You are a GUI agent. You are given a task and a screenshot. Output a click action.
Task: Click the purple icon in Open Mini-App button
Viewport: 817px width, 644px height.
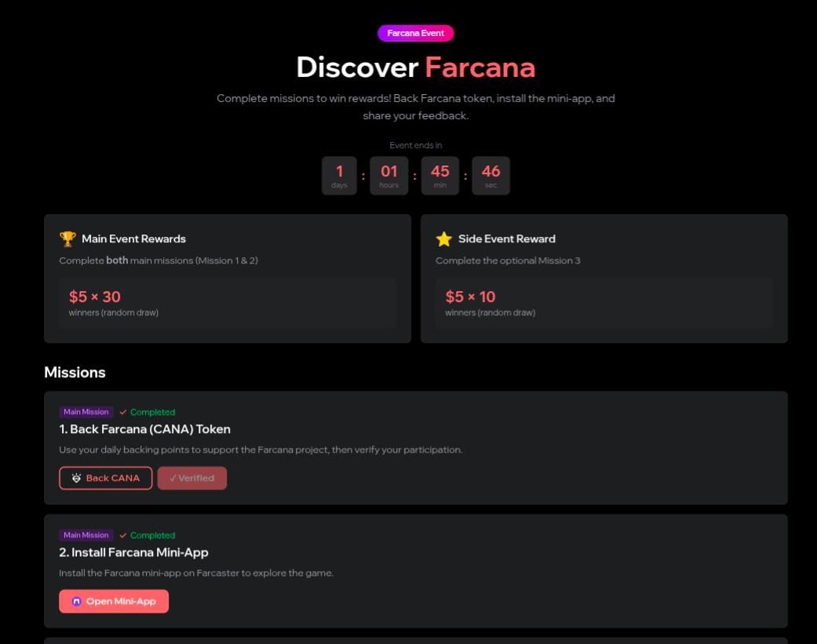pyautogui.click(x=77, y=602)
